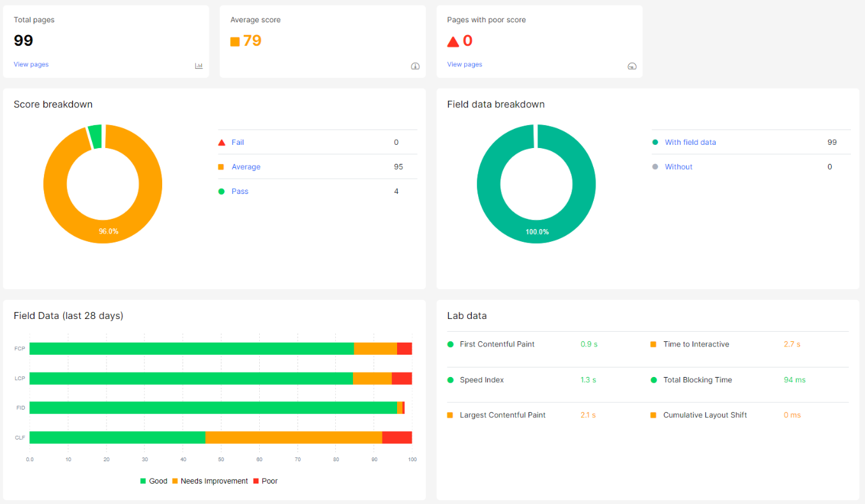Screen dimensions: 865x504
Task: Open Without link in Field data breakdown
Action: pos(679,167)
